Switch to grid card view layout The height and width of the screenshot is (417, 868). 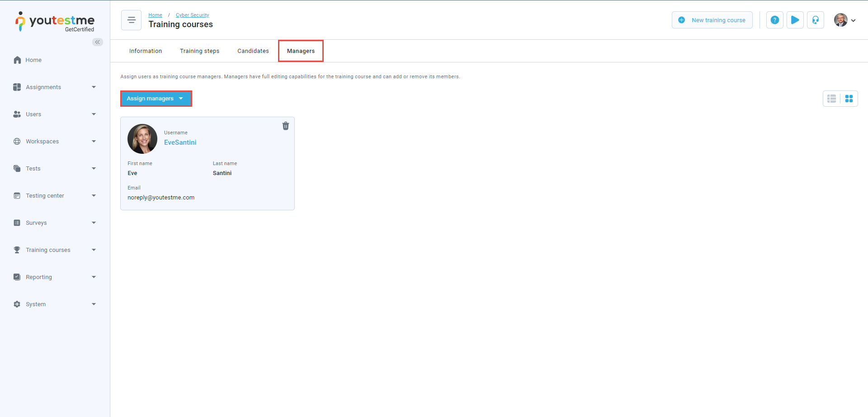pos(849,99)
